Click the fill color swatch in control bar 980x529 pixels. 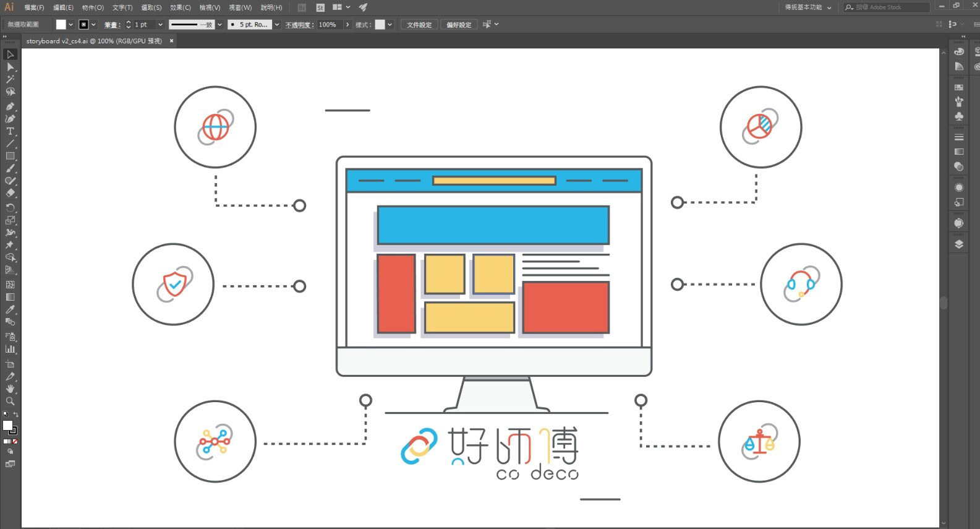[x=61, y=25]
